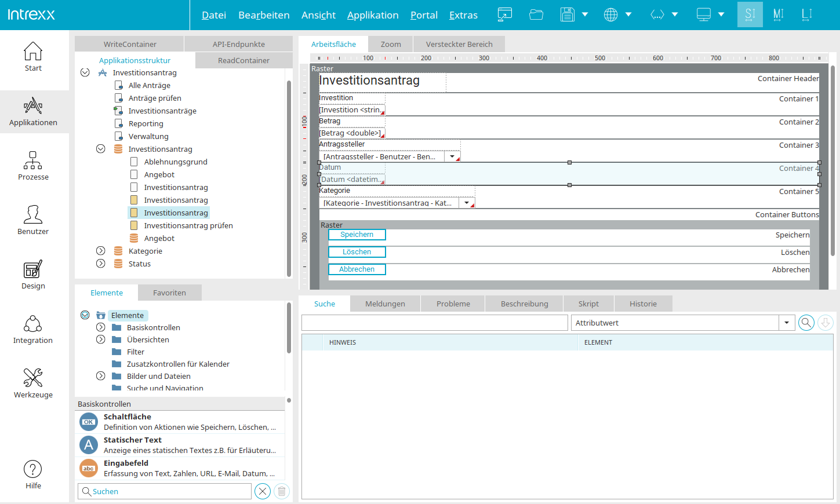Click the Speichern button in the form layout
Screen dimensions: 840x504
[x=357, y=235]
